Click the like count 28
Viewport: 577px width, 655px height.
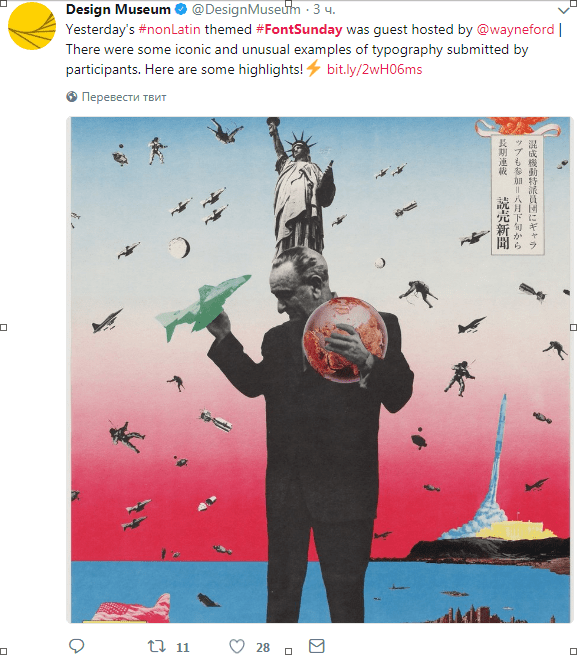[x=263, y=647]
